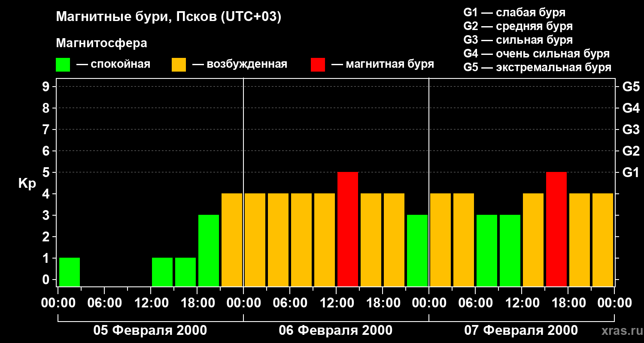644x343 pixels.
Task: Select the first green Kp 1 bar at 05 Февраля 00:00
Action: (70, 272)
